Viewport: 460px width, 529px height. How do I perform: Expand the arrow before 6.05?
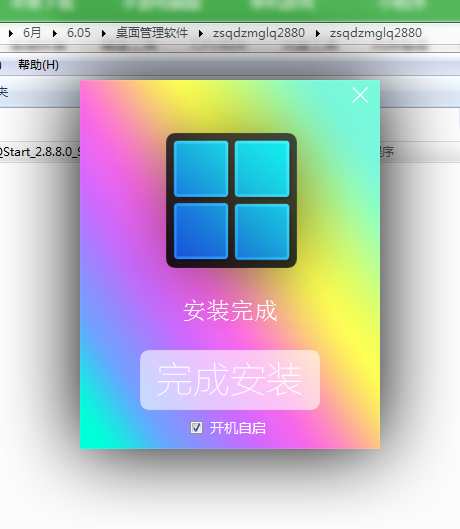pos(55,33)
